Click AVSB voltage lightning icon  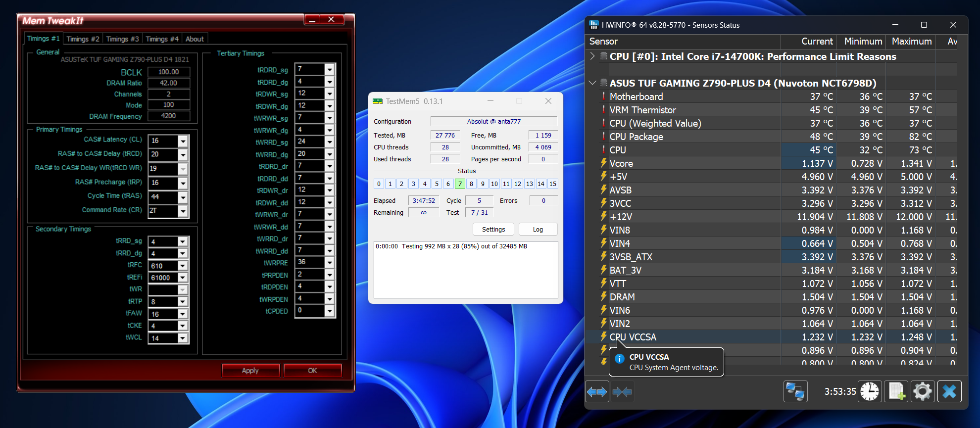pyautogui.click(x=603, y=190)
